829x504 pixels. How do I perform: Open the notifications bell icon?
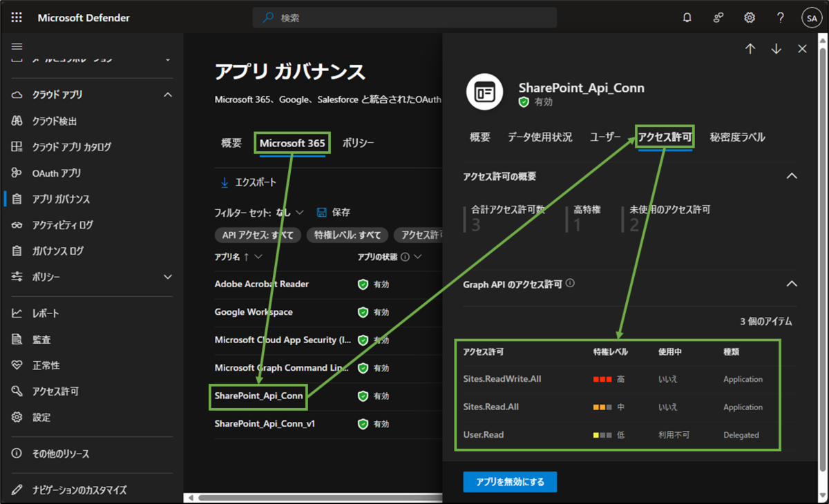(x=687, y=18)
